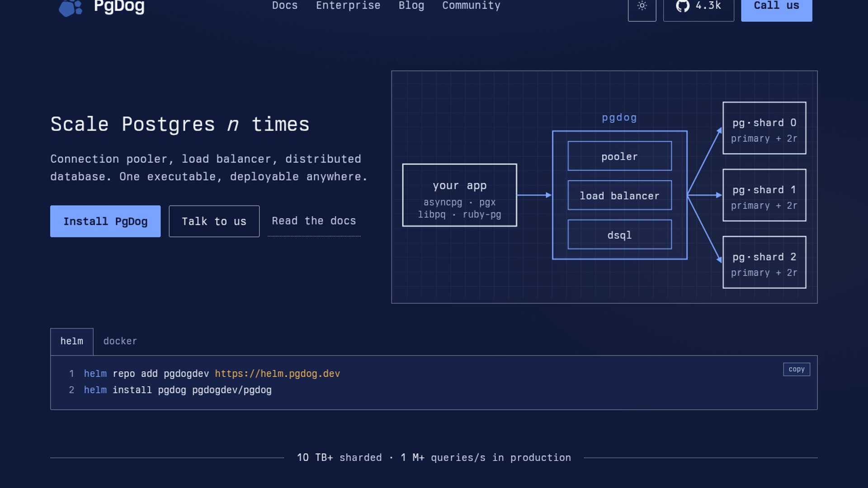Click the pg·shard 0 box

pyautogui.click(x=764, y=128)
